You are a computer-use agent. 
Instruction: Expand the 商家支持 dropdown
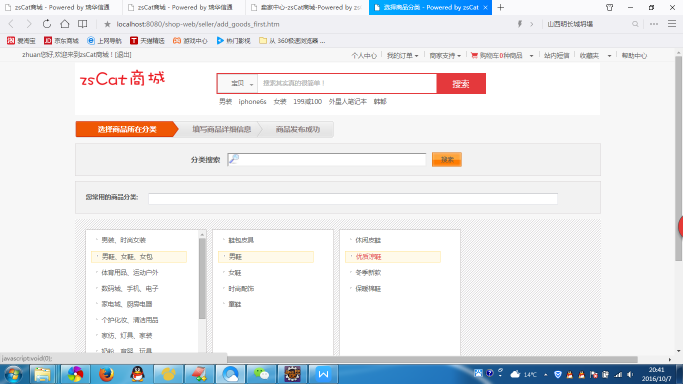point(445,56)
